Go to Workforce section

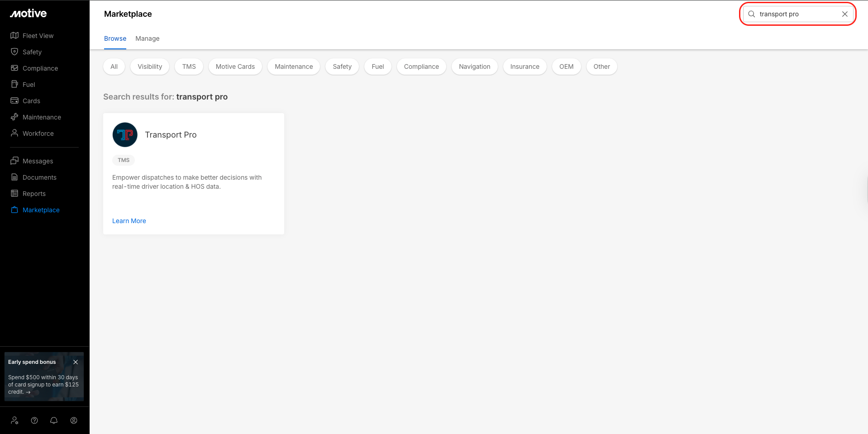(38, 134)
